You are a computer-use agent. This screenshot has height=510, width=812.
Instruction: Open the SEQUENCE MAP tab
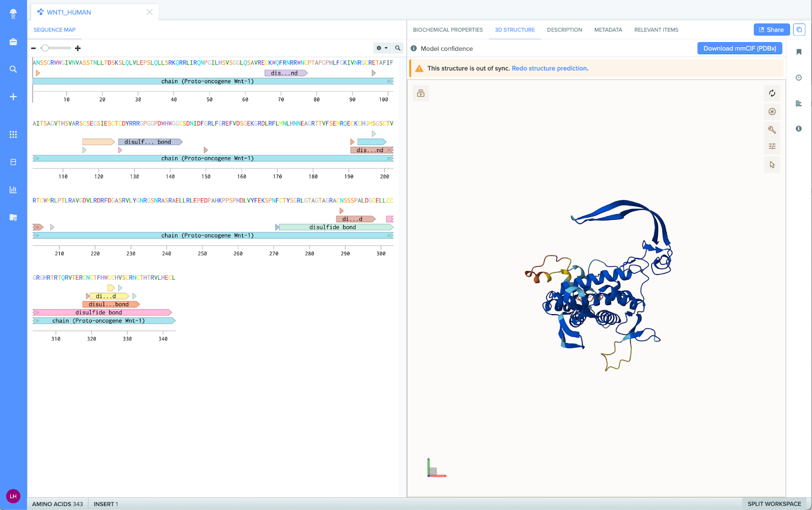pos(54,29)
